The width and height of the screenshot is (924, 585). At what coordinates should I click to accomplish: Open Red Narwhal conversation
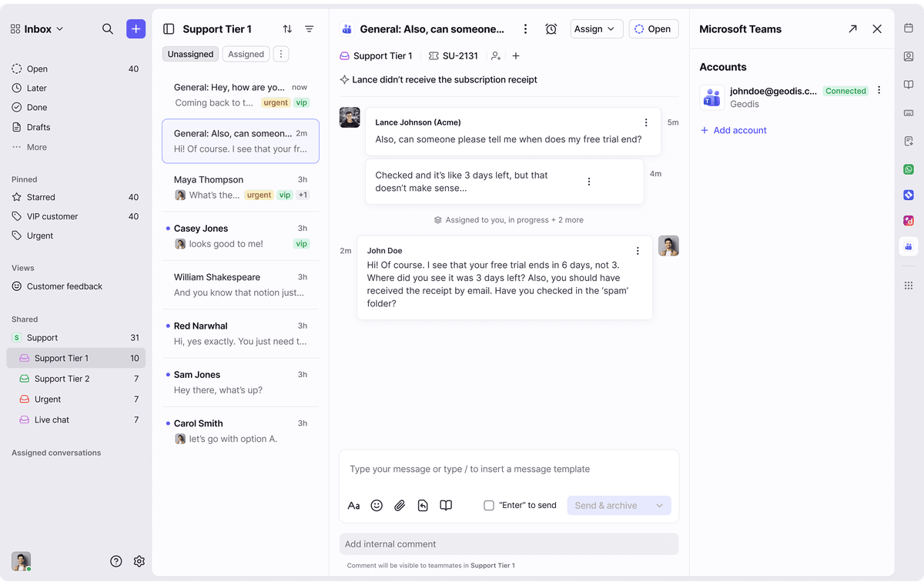[x=240, y=333]
